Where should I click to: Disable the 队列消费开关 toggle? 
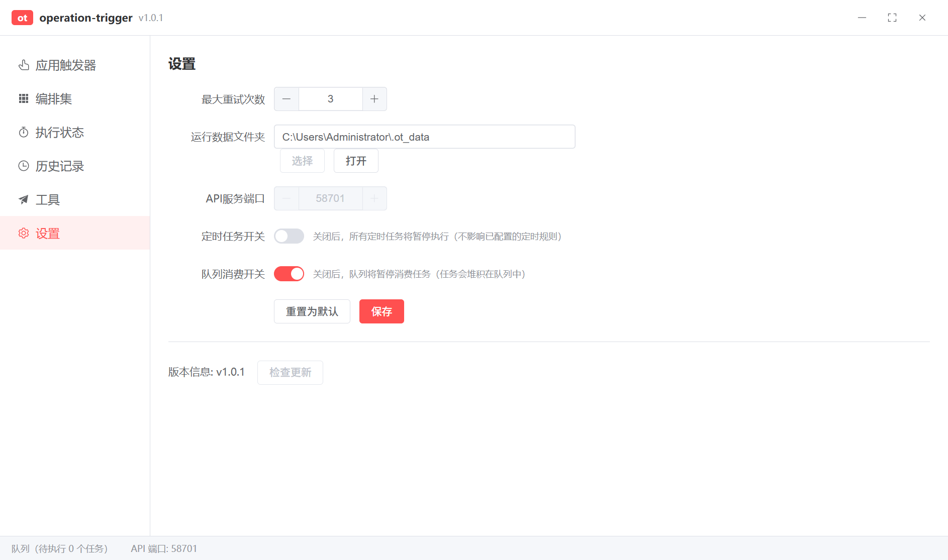click(x=289, y=274)
